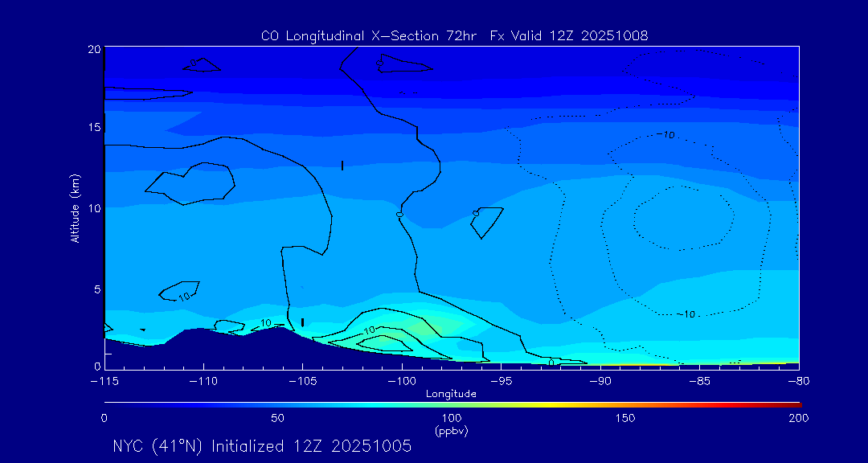Click the '150' color bar tick label
Viewport: 868px width, 463px height.
coord(624,418)
